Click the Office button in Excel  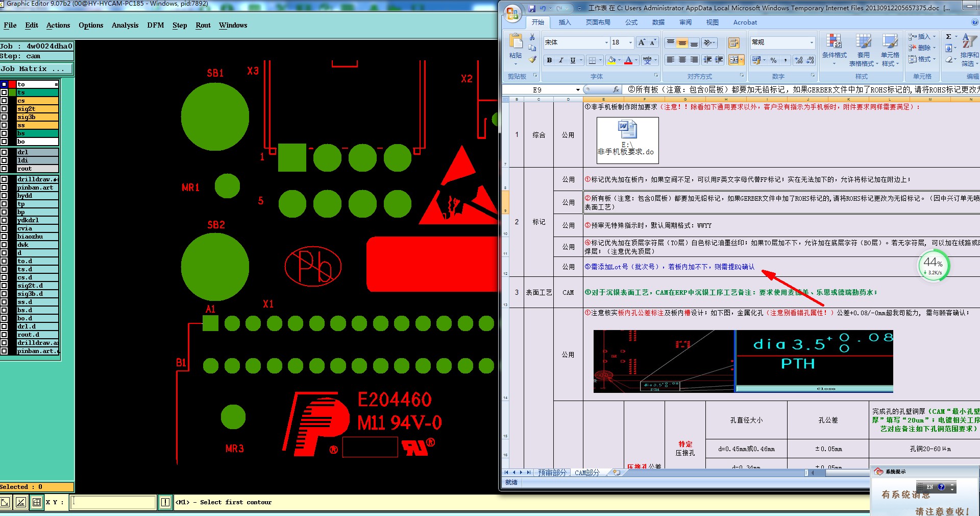512,13
